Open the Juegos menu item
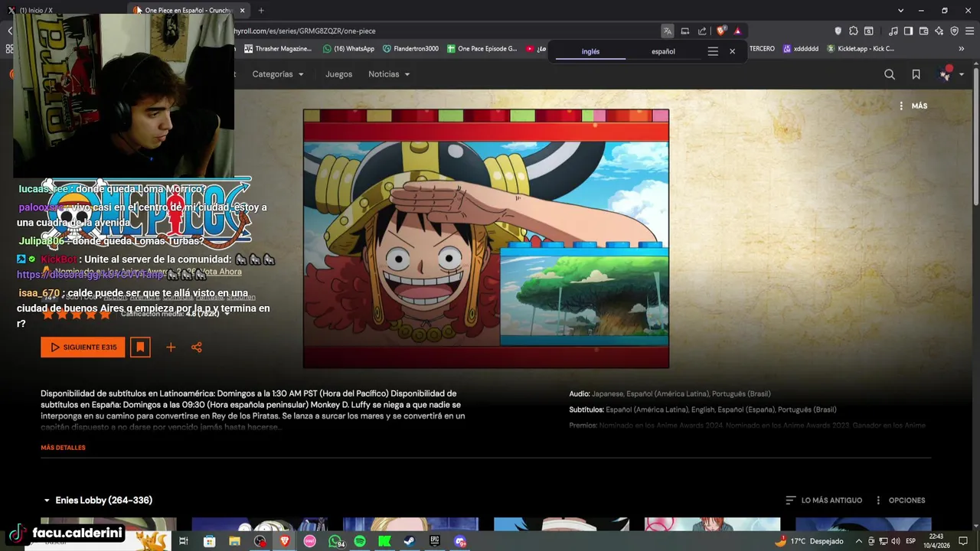 (338, 74)
